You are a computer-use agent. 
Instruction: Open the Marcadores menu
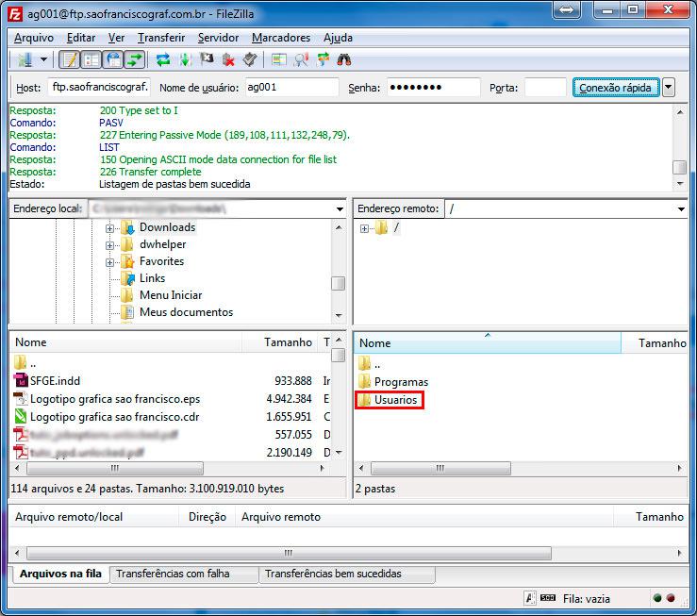click(x=281, y=38)
